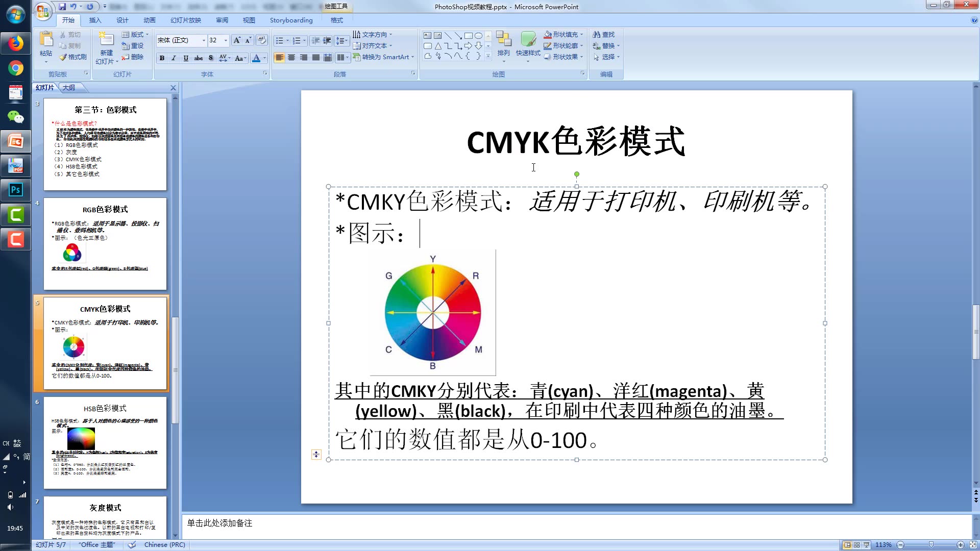980x551 pixels.
Task: Click the spell check status icon
Action: [132, 544]
